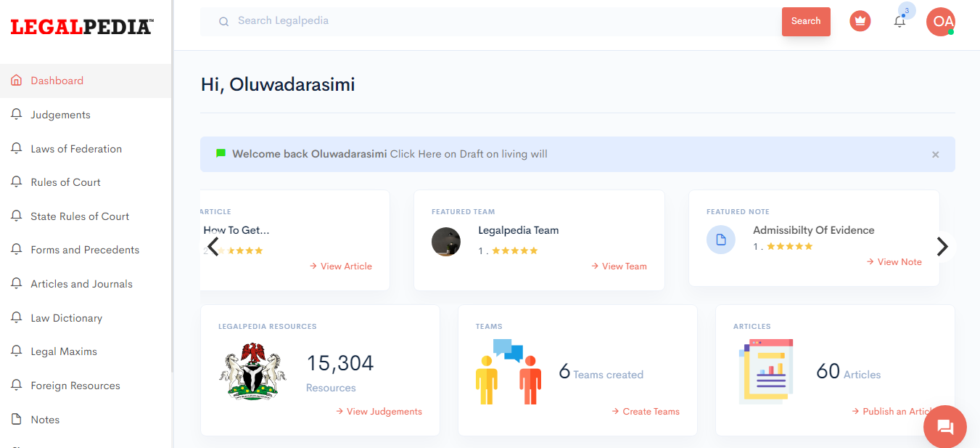
Task: Click the Legalpedia Team avatar thumbnail
Action: 446,242
